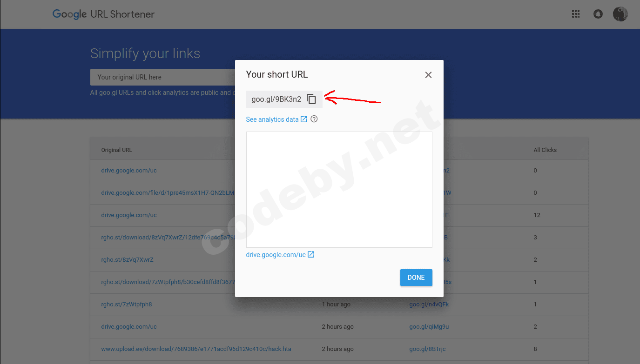Viewport: 640px width, 364px height.
Task: Open goo.gl/8BTrjc short link
Action: click(427, 349)
